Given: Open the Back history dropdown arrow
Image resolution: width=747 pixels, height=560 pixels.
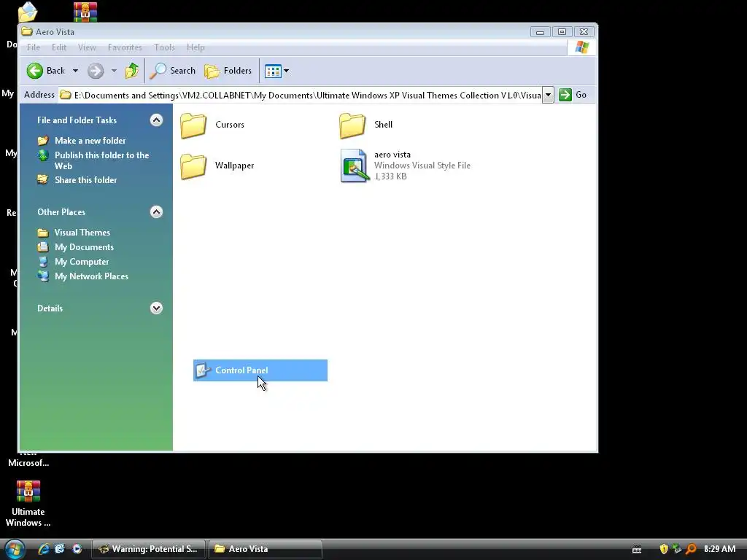Looking at the screenshot, I should (x=75, y=71).
